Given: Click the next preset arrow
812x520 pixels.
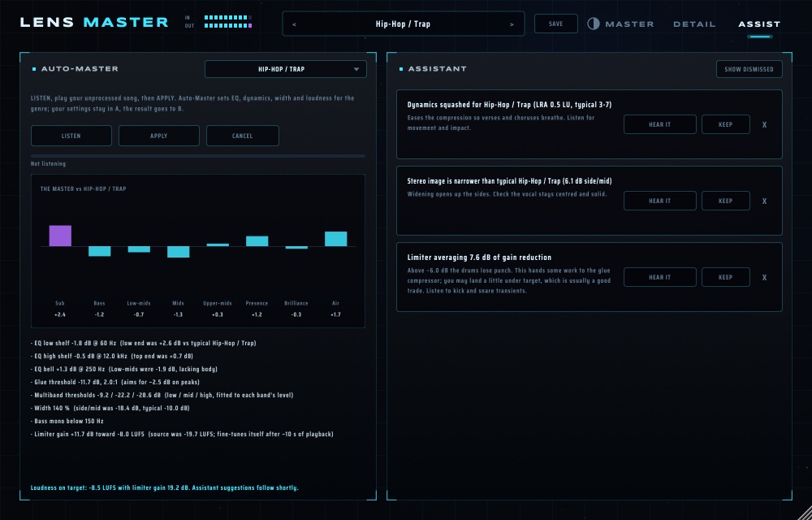Looking at the screenshot, I should pos(512,24).
